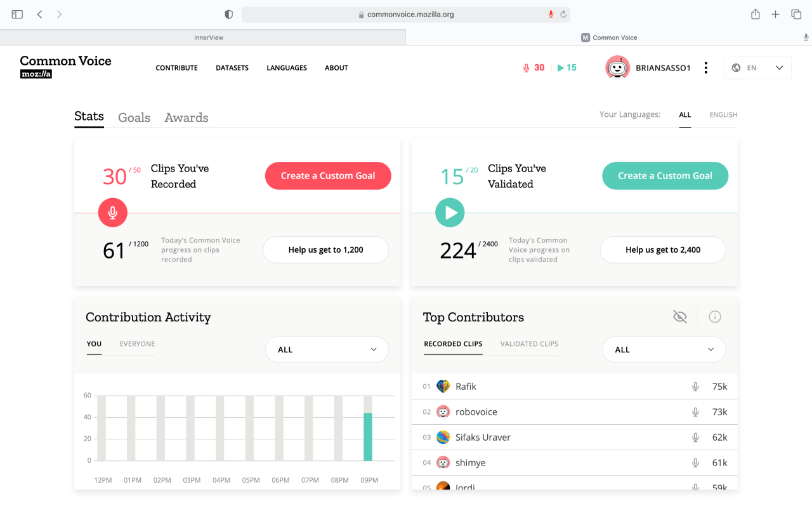The image size is (812, 508).
Task: Select RECORDED CLIPS contributors tab
Action: [453, 344]
